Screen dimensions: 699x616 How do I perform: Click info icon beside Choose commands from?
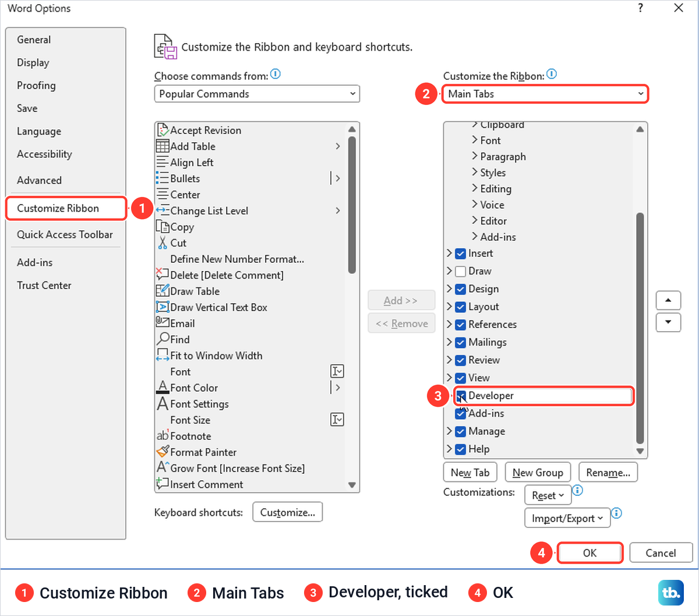(276, 74)
